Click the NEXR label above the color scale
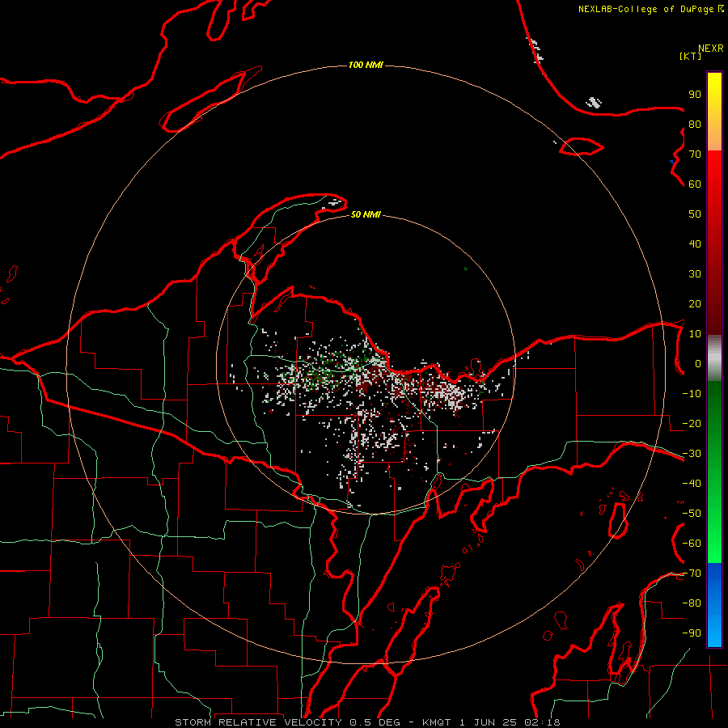 711,49
